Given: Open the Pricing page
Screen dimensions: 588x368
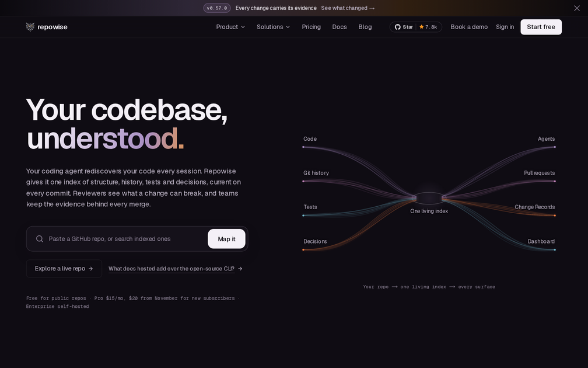Looking at the screenshot, I should click(x=311, y=27).
